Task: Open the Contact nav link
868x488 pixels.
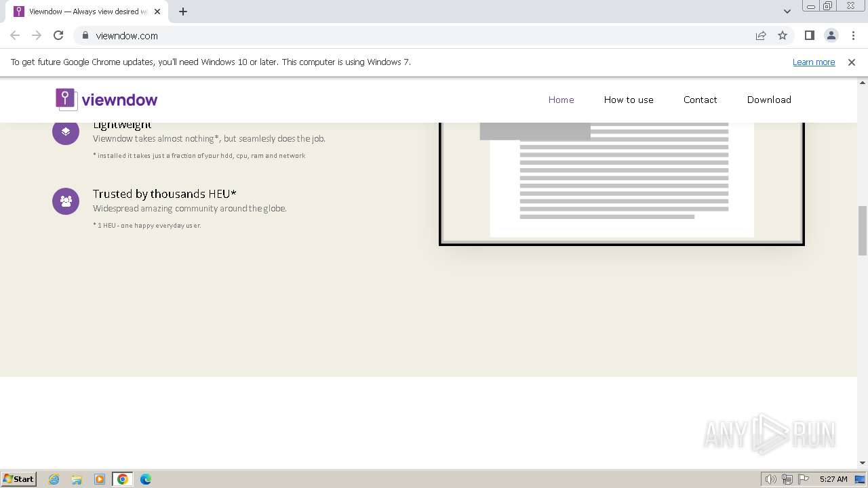Action: click(x=701, y=100)
